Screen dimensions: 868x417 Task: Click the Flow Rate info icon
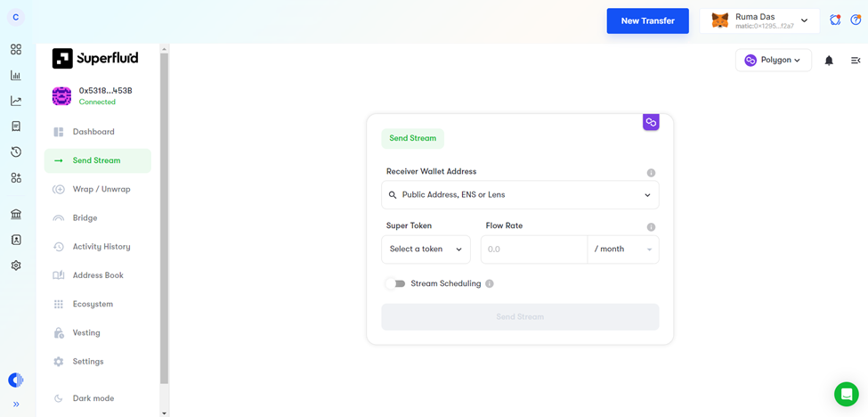click(x=651, y=227)
